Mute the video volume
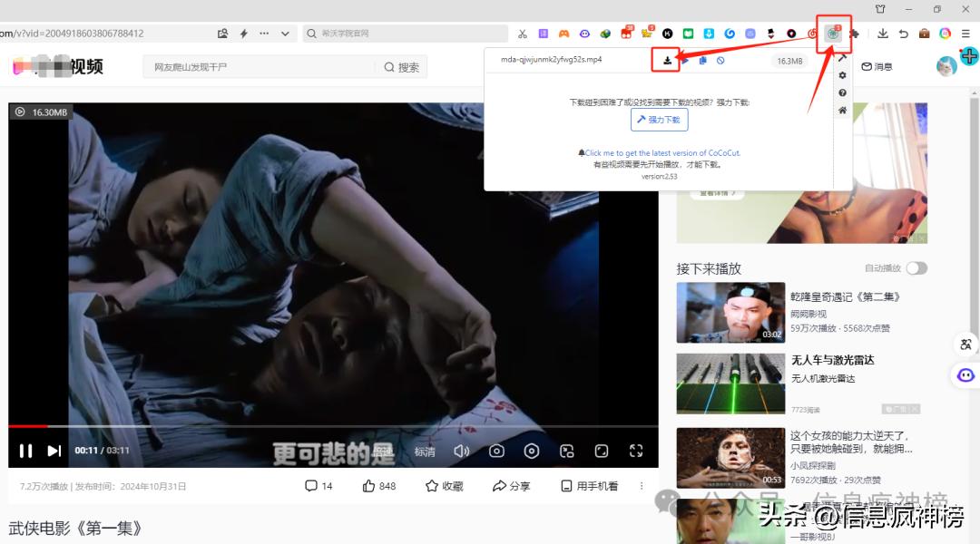The width and height of the screenshot is (980, 544). pyautogui.click(x=461, y=451)
